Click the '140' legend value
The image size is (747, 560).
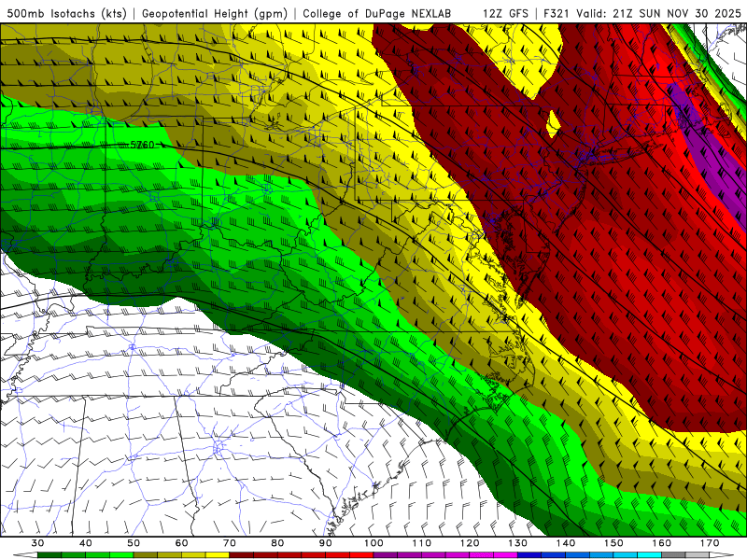[566, 543]
